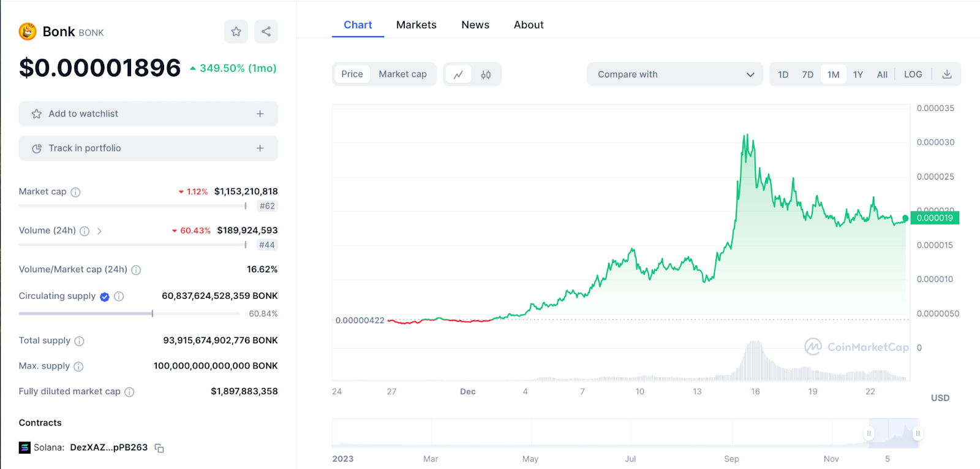Click the 0.00000422 starting price label
Screen dimensions: 980x469
[360, 321]
